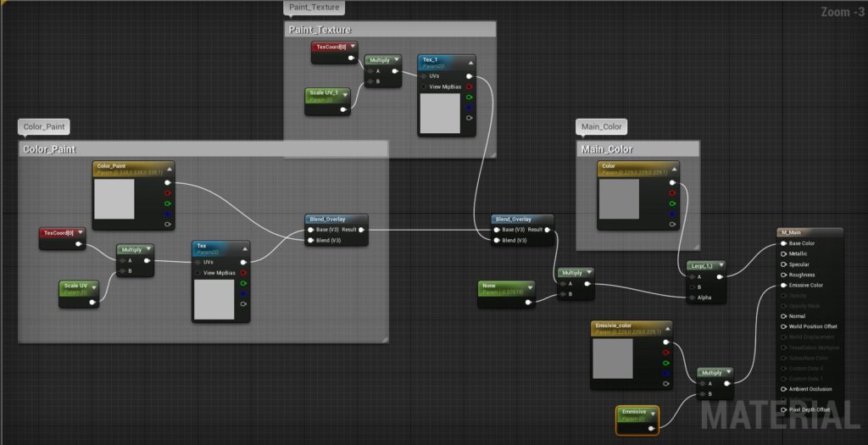The image size is (868, 445).
Task: Expand the None parameter node arrow
Action: pos(530,288)
